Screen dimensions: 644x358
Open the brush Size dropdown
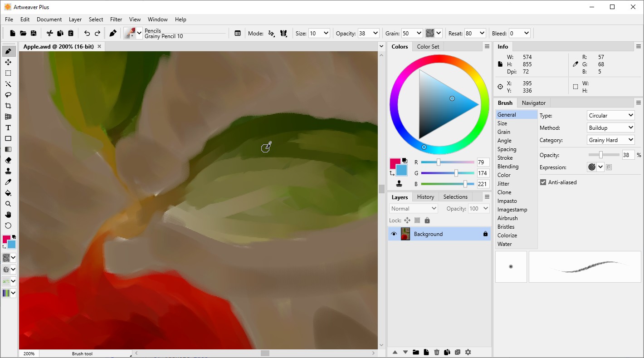point(326,33)
